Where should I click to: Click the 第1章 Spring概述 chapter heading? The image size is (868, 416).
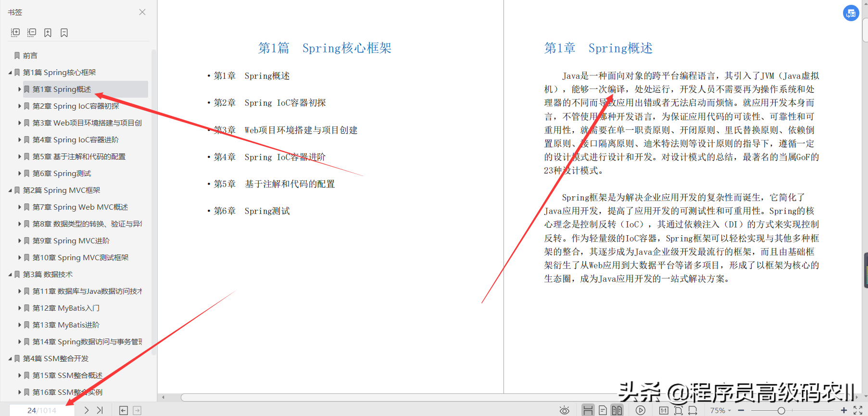tap(598, 48)
